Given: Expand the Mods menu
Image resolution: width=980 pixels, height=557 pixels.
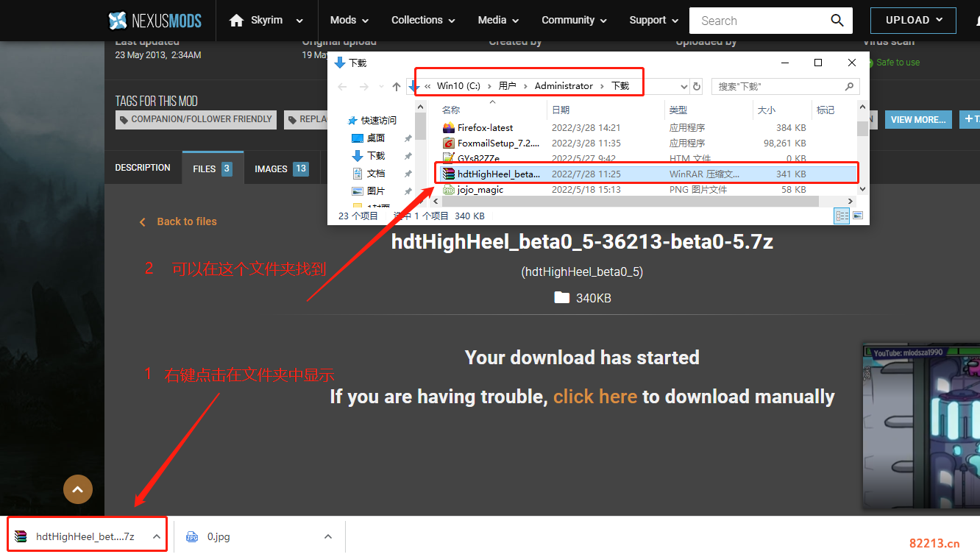Looking at the screenshot, I should (349, 21).
